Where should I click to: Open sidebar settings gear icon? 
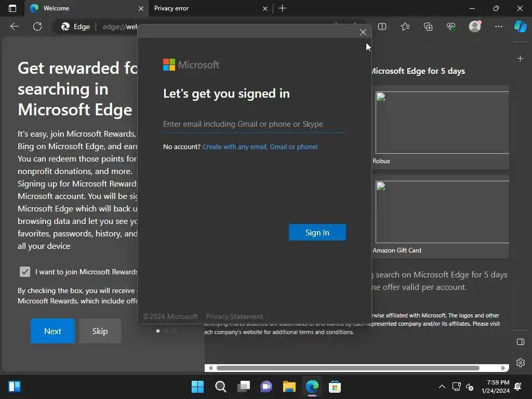[521, 363]
